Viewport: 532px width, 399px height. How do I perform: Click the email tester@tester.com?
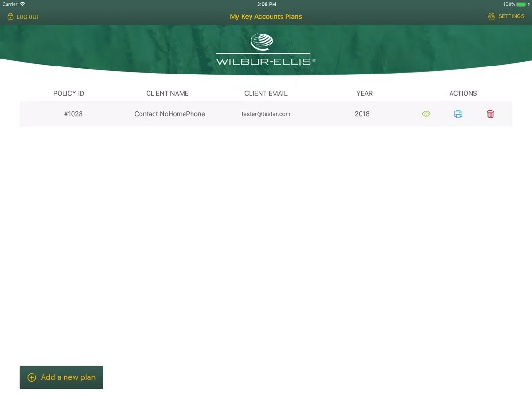tap(266, 114)
